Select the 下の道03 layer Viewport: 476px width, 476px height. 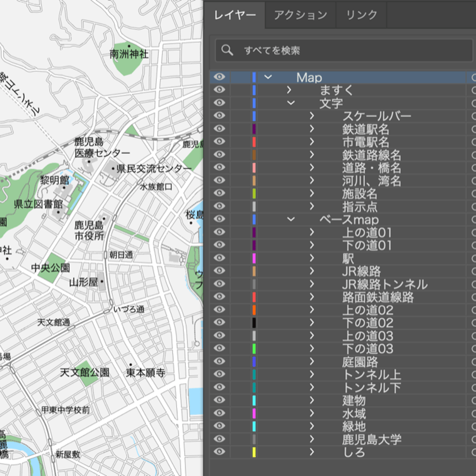[x=343, y=349]
